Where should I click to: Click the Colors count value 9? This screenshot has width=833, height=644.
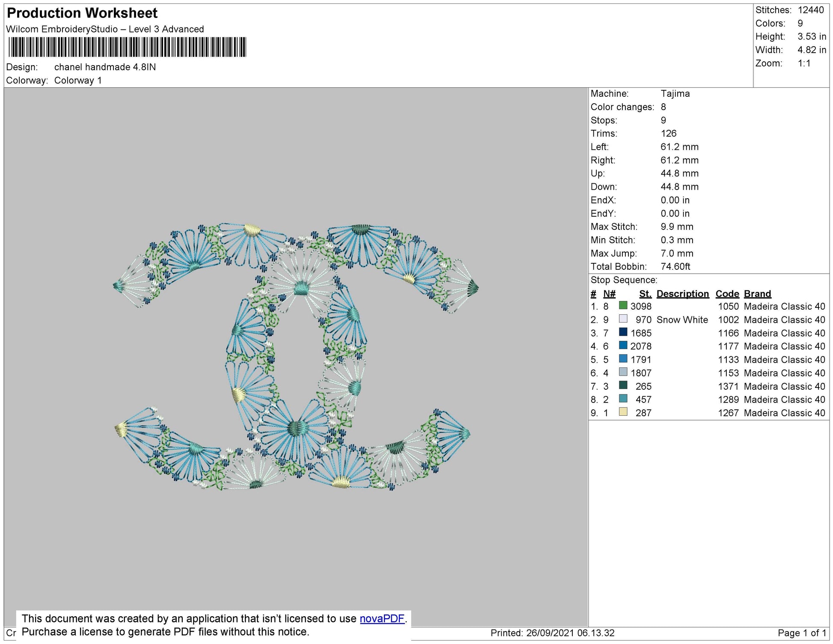point(800,23)
